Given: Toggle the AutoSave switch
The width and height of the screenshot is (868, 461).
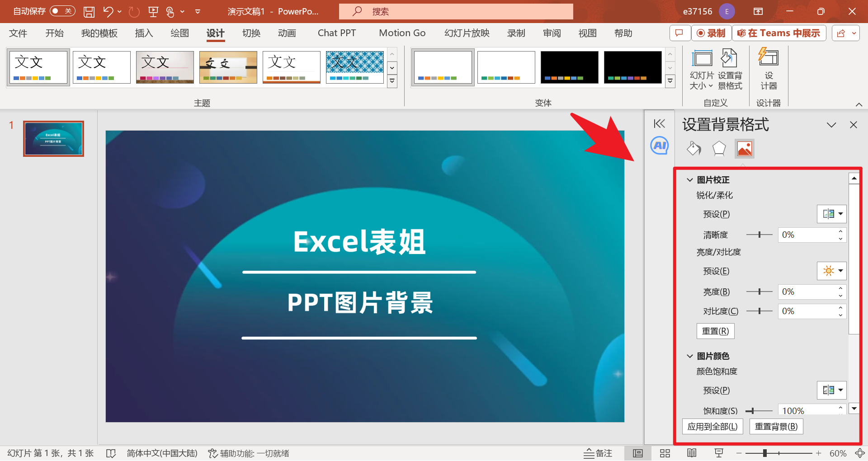Looking at the screenshot, I should (x=62, y=11).
